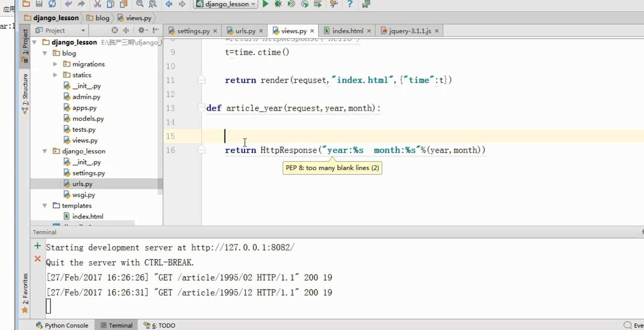Screen dimensions: 644x330
Task: Click the Synchronize refresh icon
Action: click(x=52, y=4)
